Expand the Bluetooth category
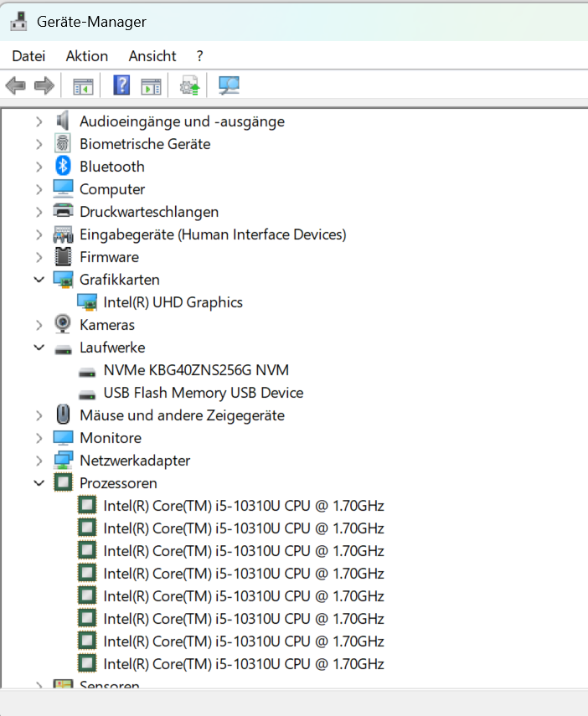Screen dimensions: 588x716 click(39, 167)
